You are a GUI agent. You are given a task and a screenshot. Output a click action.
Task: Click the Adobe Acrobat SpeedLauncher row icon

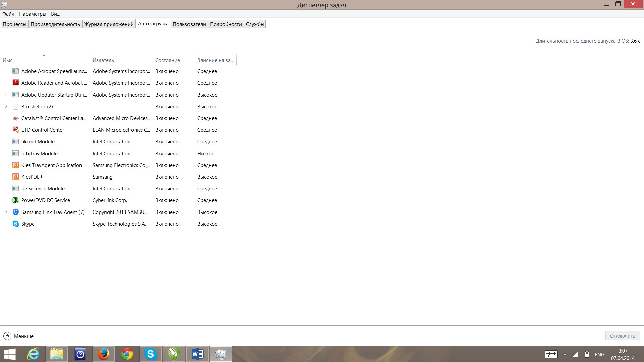click(15, 71)
